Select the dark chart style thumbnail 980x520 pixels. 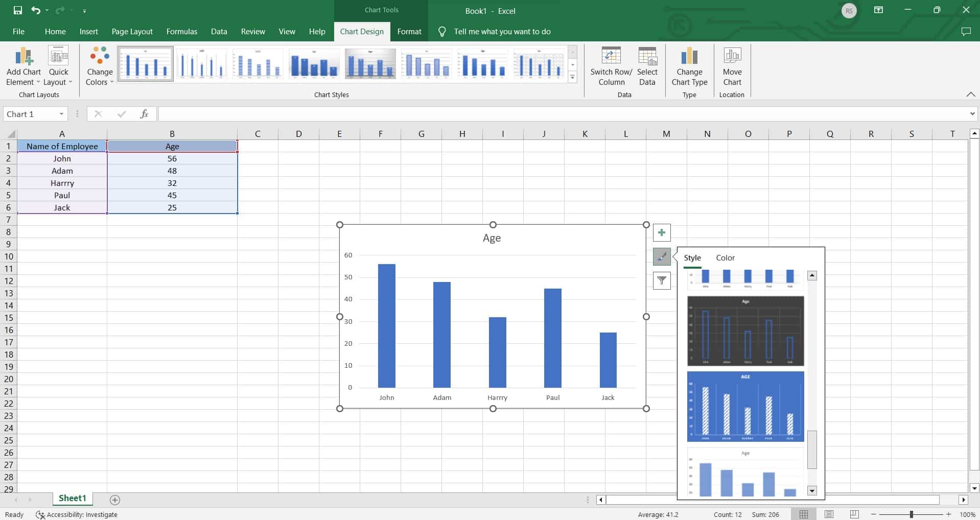point(745,330)
